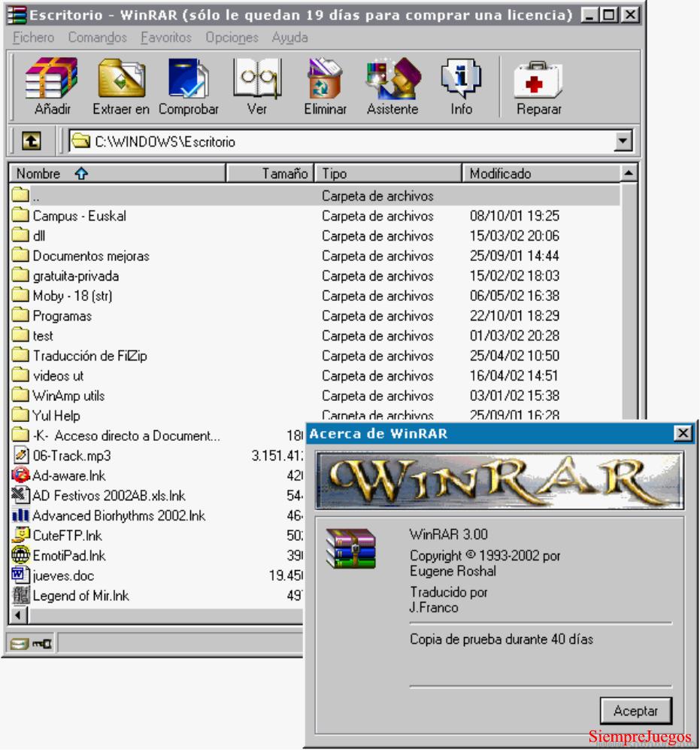This screenshot has height=750, width=700.
Task: Select the videos ut folder name
Action: click(x=58, y=376)
